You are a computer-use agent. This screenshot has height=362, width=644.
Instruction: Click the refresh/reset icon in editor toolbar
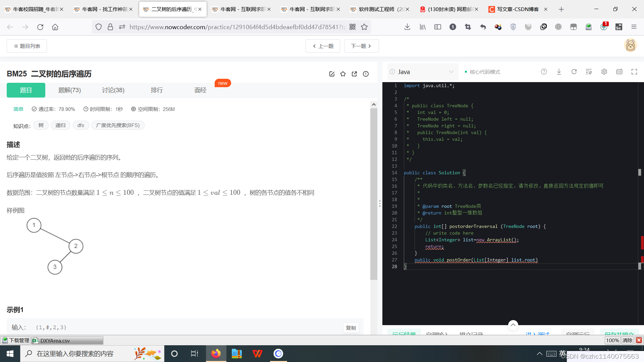coord(574,72)
